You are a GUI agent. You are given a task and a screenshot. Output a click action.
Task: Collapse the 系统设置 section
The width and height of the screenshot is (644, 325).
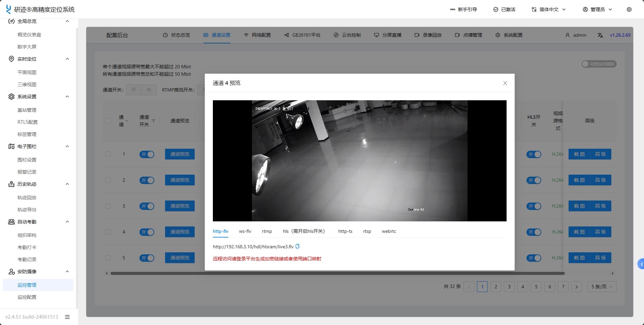[x=67, y=97]
